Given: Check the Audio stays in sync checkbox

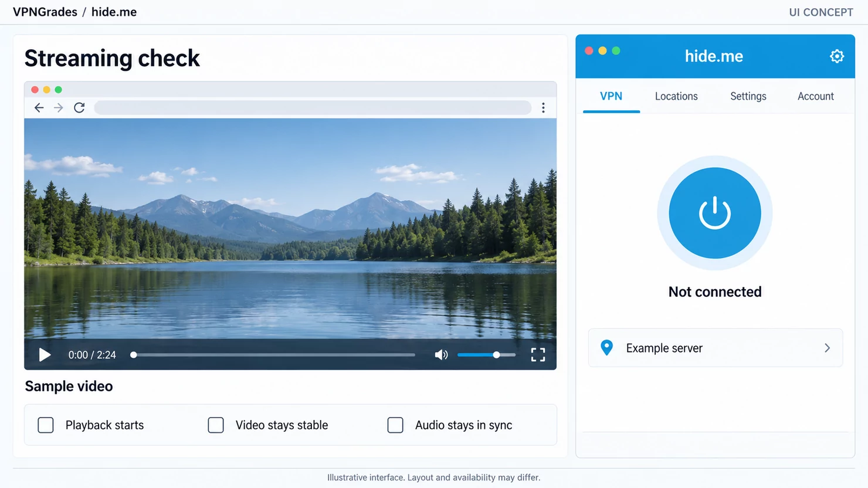Looking at the screenshot, I should pyautogui.click(x=395, y=425).
